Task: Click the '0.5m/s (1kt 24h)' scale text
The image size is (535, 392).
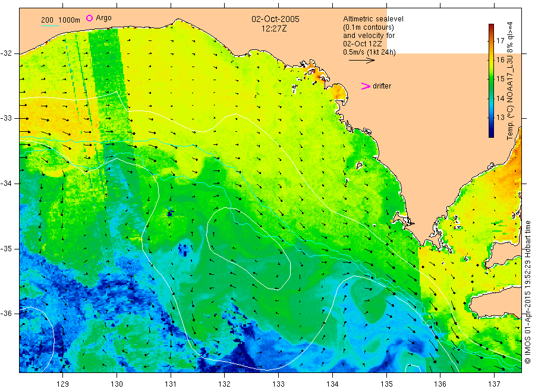Action: 369,52
